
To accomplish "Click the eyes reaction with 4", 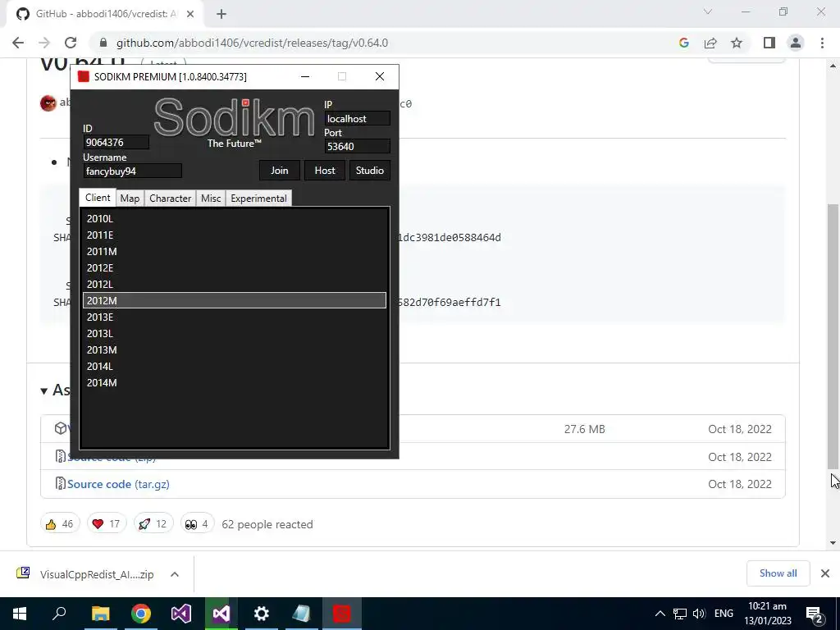I will pyautogui.click(x=197, y=524).
